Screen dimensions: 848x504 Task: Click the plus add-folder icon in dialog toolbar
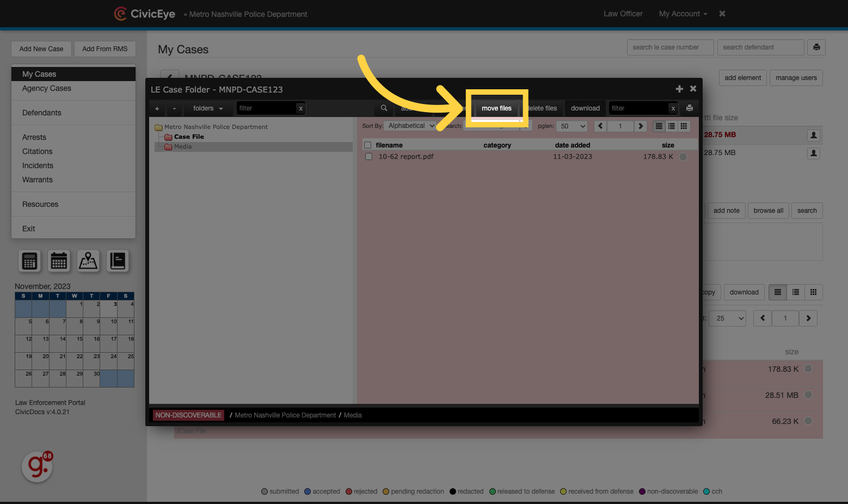click(x=157, y=108)
